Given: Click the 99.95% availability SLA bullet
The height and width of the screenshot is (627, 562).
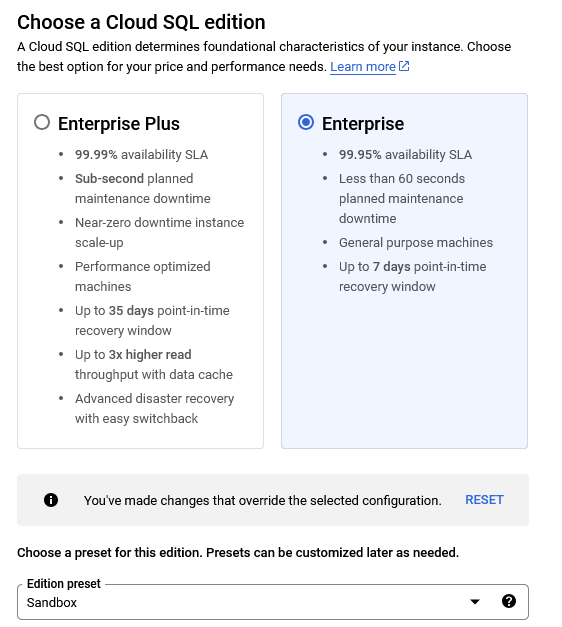Looking at the screenshot, I should point(405,155).
